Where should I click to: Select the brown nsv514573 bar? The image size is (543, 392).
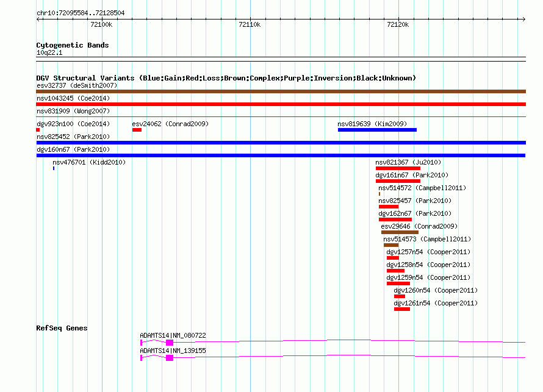(391, 245)
